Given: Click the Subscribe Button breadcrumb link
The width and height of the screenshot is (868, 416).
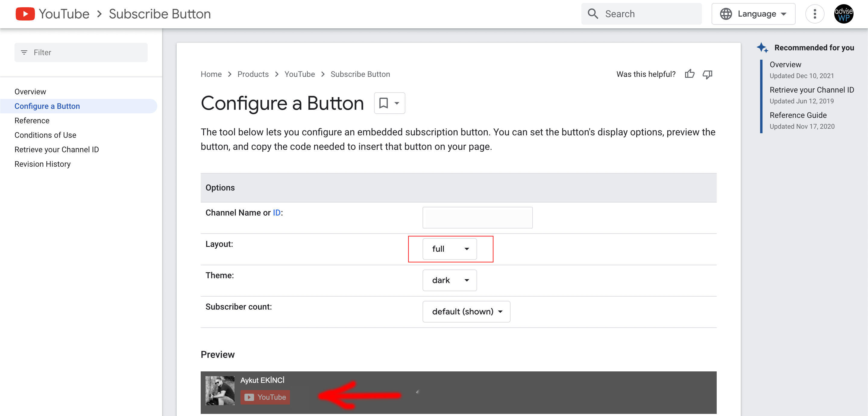Looking at the screenshot, I should (360, 74).
